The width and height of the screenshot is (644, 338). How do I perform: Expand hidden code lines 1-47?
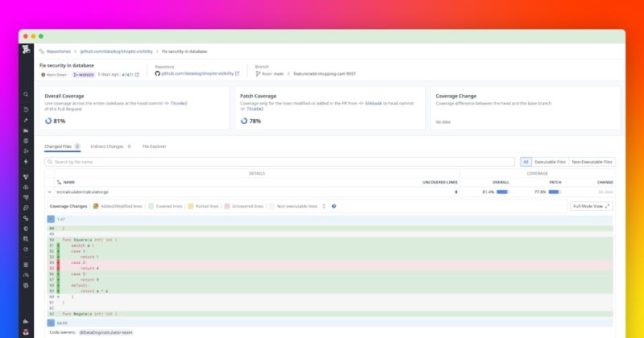click(51, 219)
